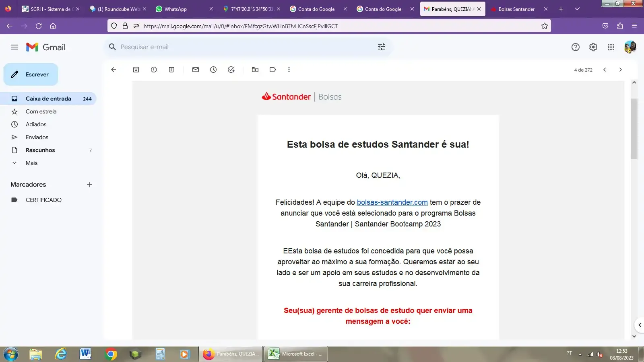
Task: Open Firefox extensions icon
Action: pyautogui.click(x=620, y=26)
